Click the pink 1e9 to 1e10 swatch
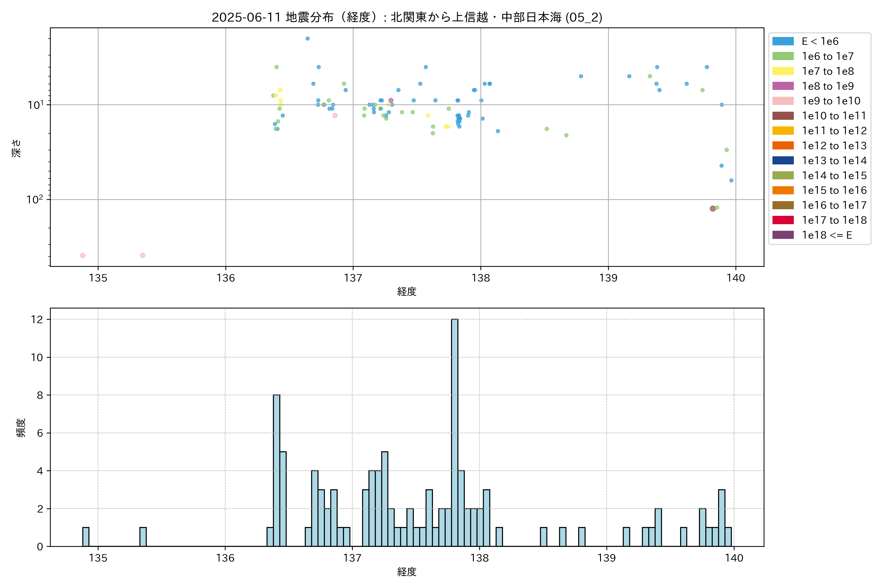Screen dimensions: 882x588 783,101
